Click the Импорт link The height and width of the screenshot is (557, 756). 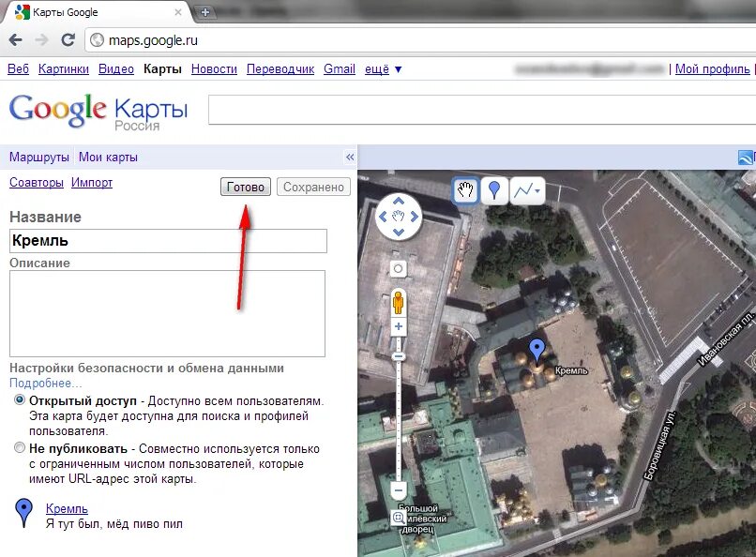coord(92,183)
